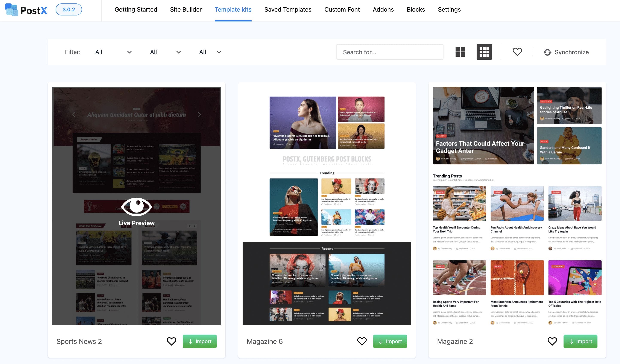Import the Magazine 6 template
Viewport: 620px width, 364px height.
point(390,341)
